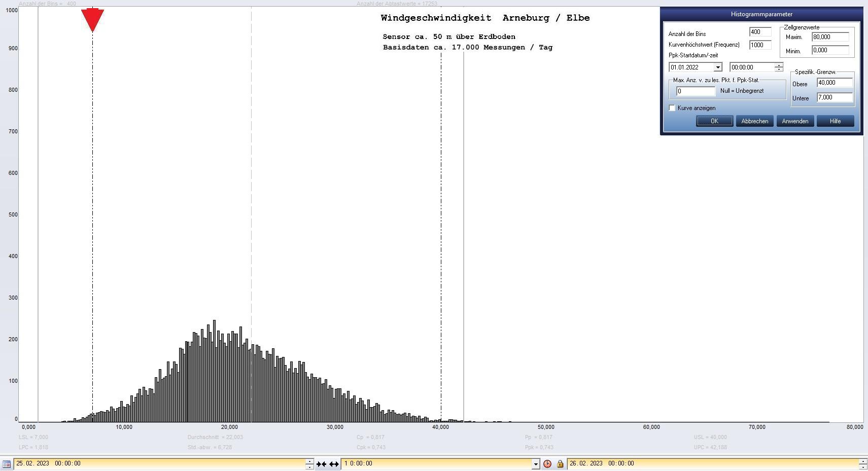
Task: Click the Maxim. cell limit field 80,000
Action: 830,37
